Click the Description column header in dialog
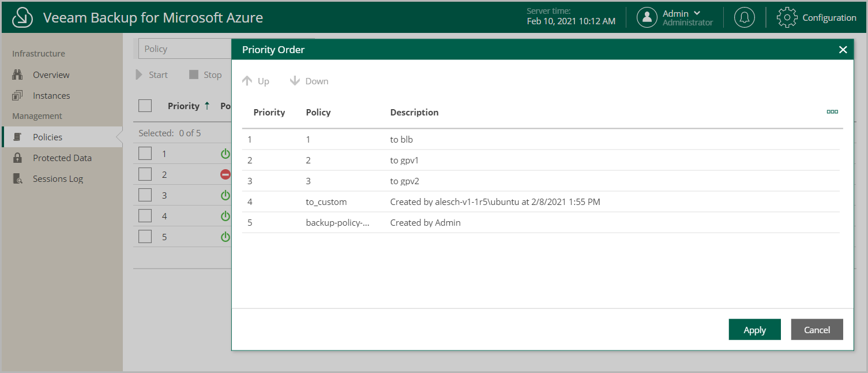868x373 pixels. (414, 112)
